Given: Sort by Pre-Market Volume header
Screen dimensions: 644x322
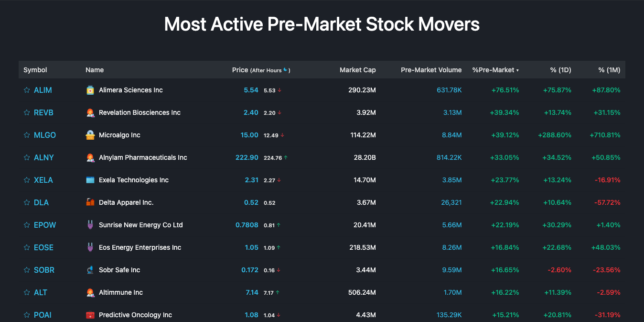Looking at the screenshot, I should point(431,70).
